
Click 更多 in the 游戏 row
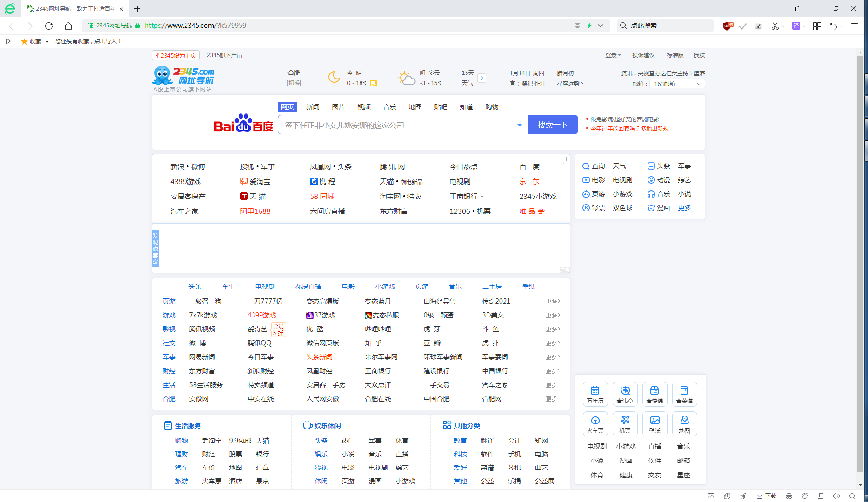click(x=553, y=315)
